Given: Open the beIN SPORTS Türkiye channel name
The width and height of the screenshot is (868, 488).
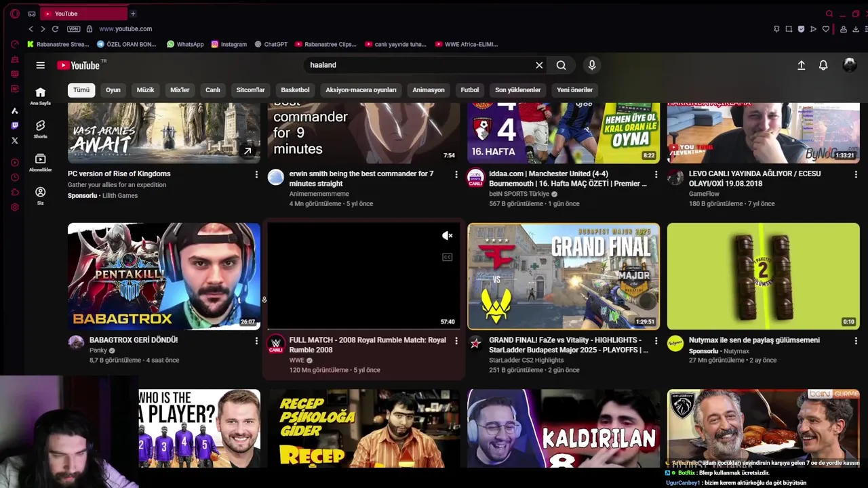Looking at the screenshot, I should coord(520,194).
